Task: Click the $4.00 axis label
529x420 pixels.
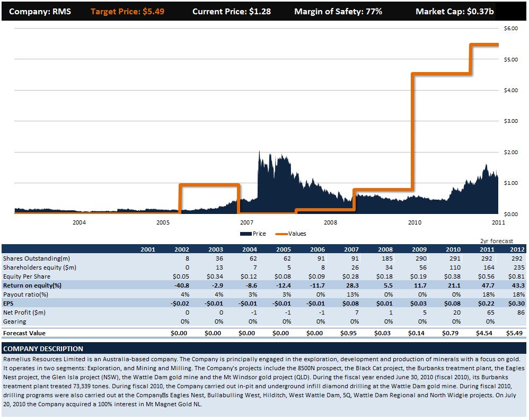Action: click(x=511, y=90)
